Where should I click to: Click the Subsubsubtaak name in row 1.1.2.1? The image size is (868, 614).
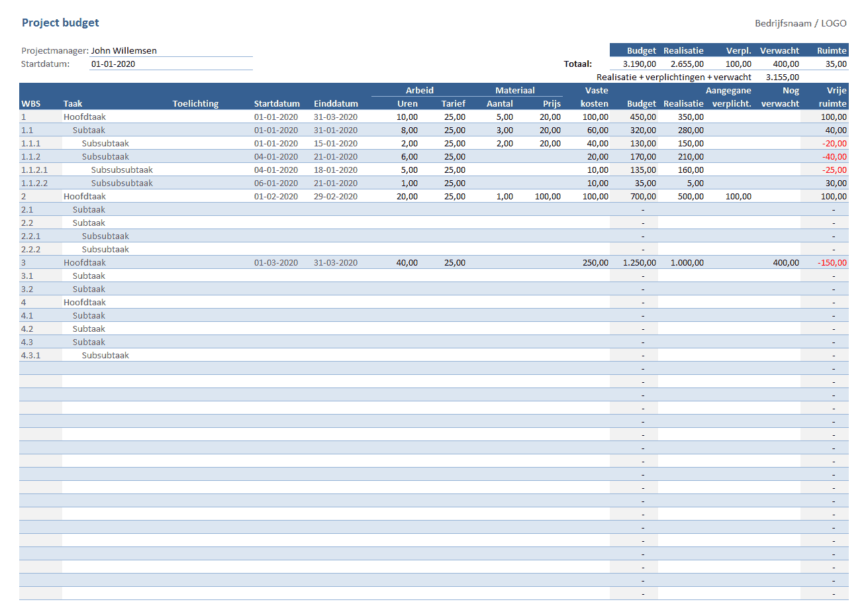[122, 170]
